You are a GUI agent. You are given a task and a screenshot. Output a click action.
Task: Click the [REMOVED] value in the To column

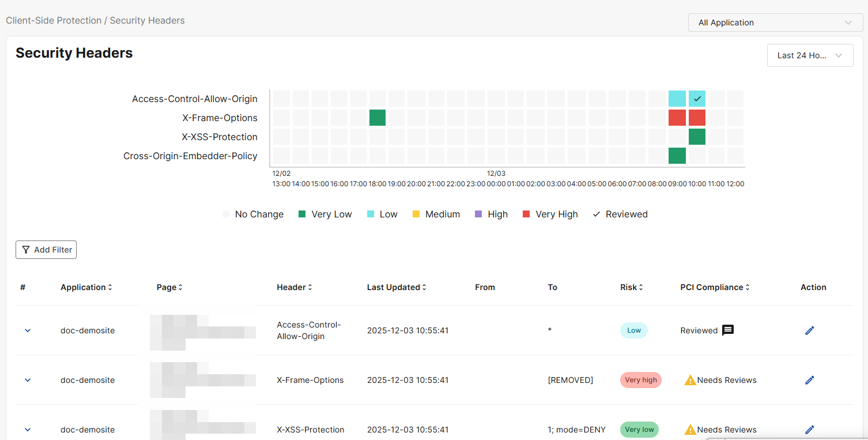pyautogui.click(x=571, y=380)
